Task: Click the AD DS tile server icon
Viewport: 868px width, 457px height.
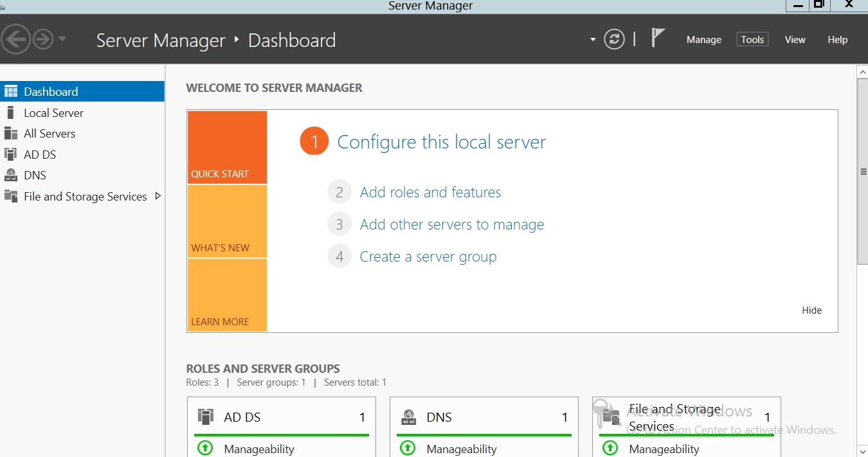Action: pos(206,417)
